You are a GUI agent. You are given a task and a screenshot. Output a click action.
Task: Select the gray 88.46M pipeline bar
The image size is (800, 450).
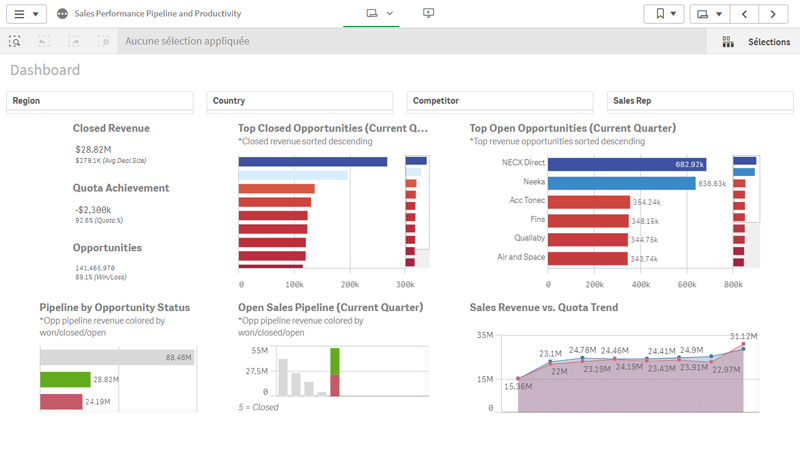(117, 357)
